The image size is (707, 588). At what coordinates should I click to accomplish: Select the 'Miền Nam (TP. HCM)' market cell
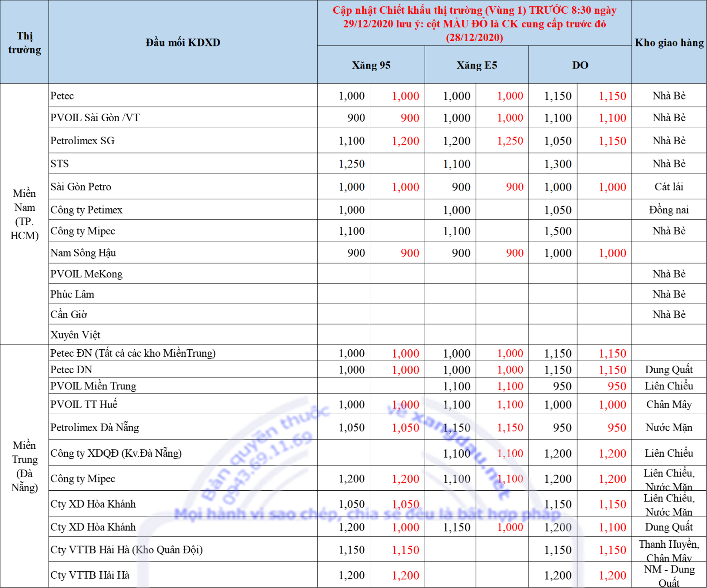point(25,214)
